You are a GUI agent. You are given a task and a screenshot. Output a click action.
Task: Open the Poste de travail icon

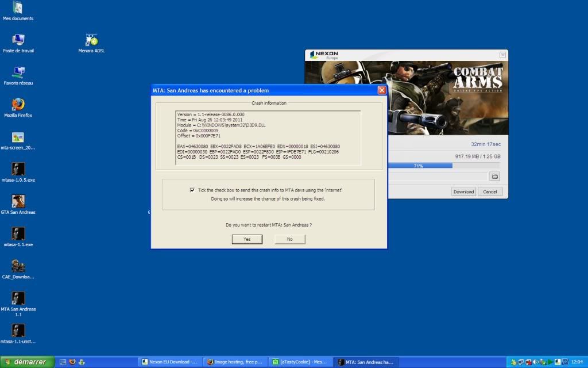[x=18, y=40]
